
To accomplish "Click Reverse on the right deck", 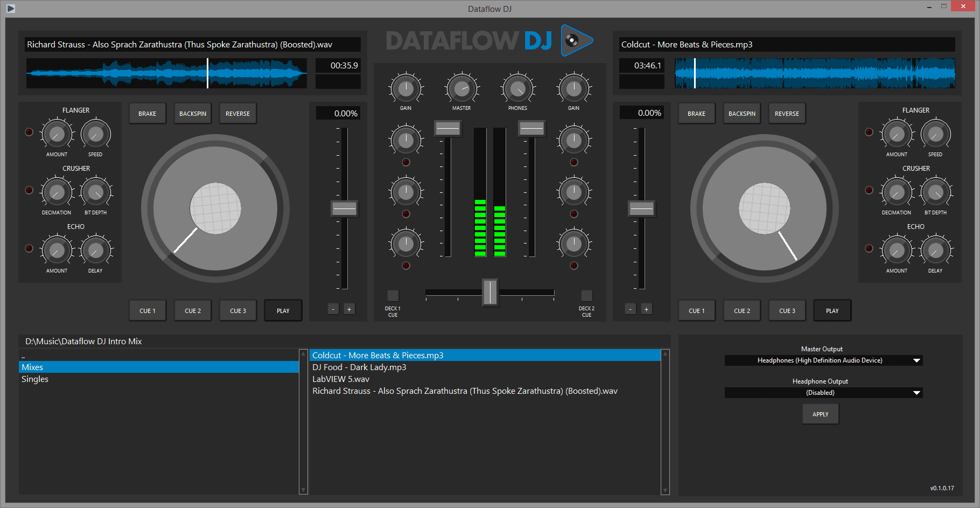I will [787, 114].
